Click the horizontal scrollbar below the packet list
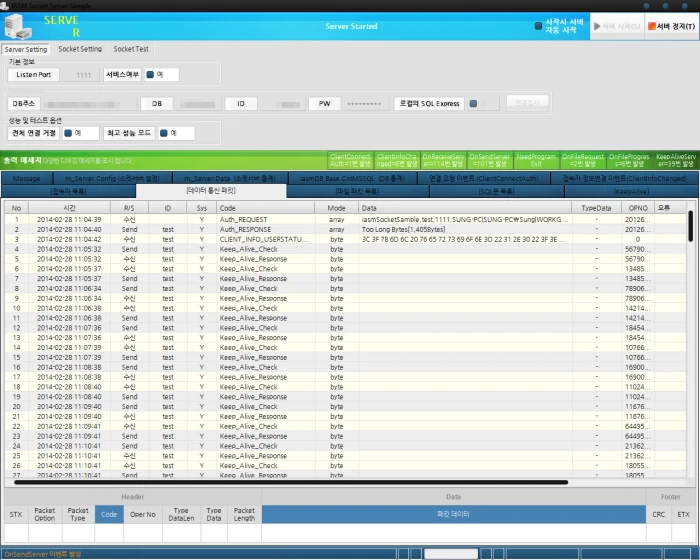Screen dimensions: 700x560 (291, 482)
